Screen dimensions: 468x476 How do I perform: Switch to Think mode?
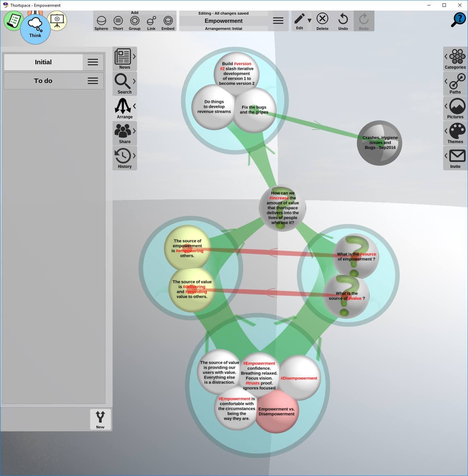click(35, 29)
